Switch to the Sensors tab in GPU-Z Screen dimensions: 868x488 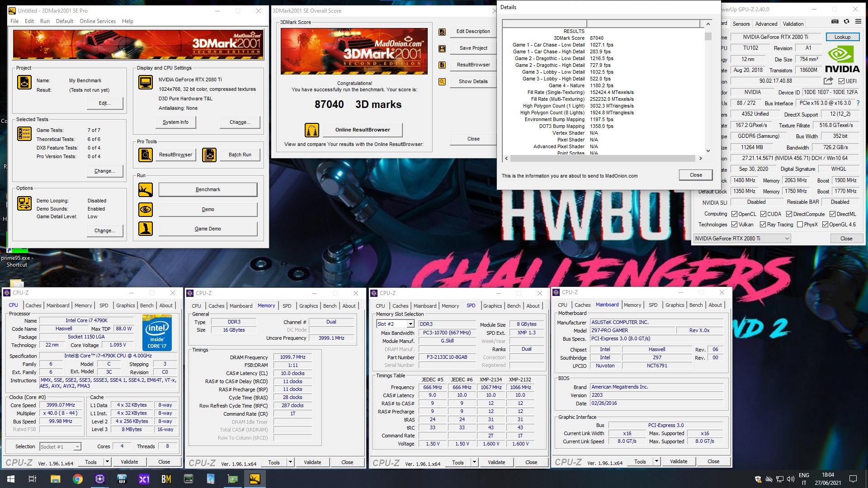pos(741,24)
